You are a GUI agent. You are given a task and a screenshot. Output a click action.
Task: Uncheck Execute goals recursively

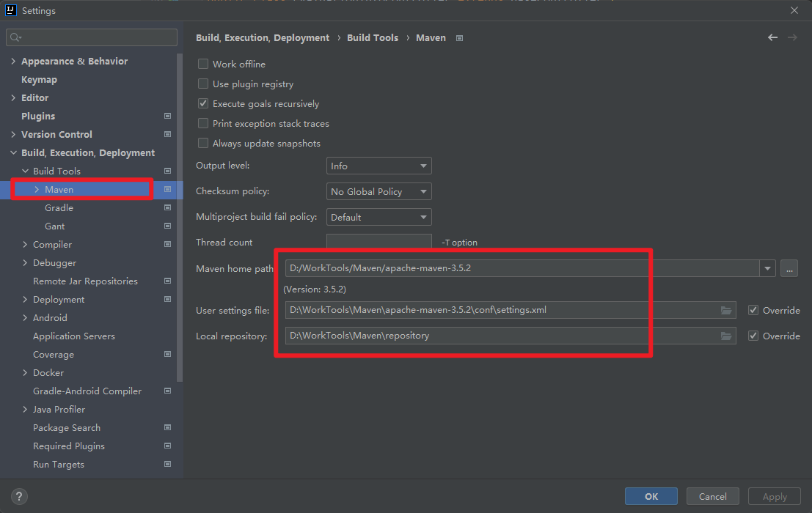(x=203, y=103)
